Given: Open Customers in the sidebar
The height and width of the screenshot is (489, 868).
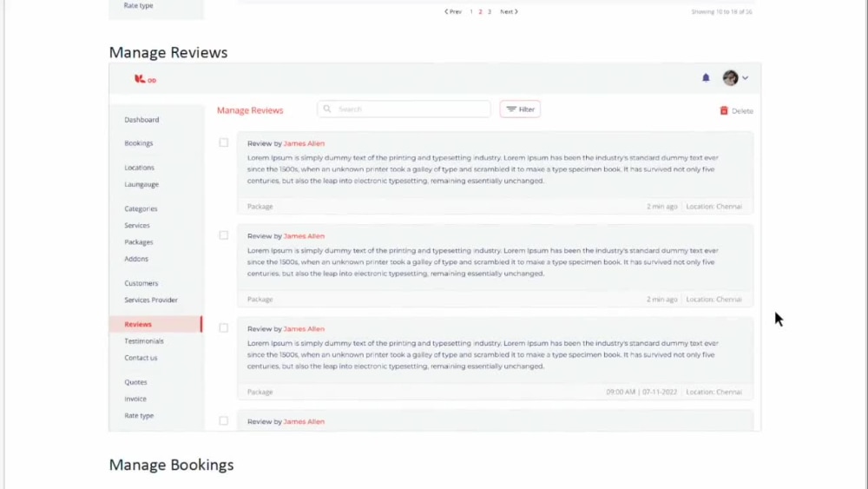Looking at the screenshot, I should [x=141, y=283].
